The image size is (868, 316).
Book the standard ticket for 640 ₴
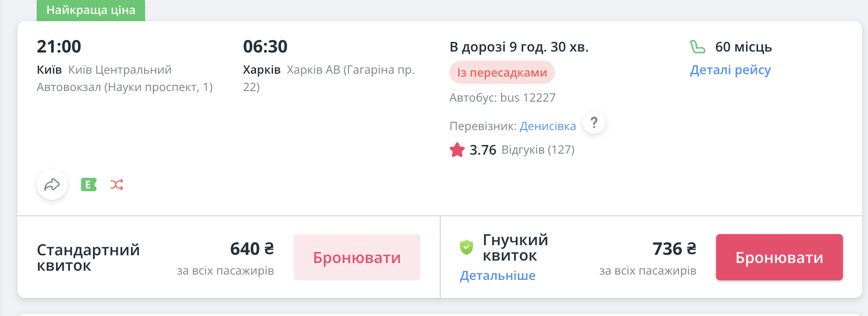(357, 257)
